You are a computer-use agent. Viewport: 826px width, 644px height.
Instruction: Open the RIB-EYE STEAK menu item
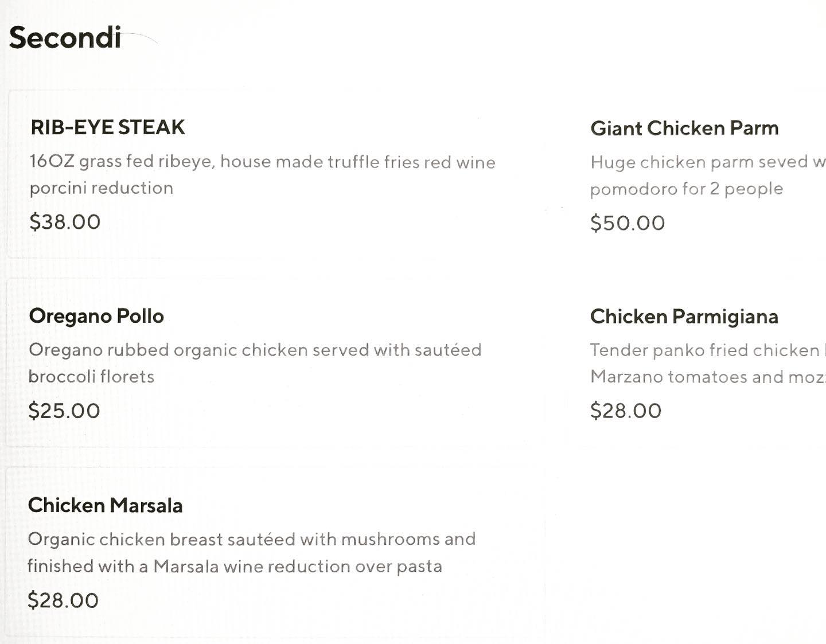[x=108, y=127]
